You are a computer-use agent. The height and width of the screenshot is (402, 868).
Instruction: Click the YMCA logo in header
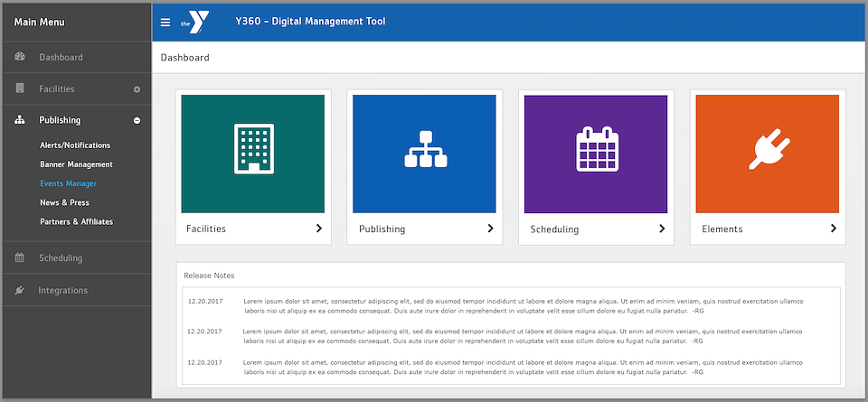195,22
